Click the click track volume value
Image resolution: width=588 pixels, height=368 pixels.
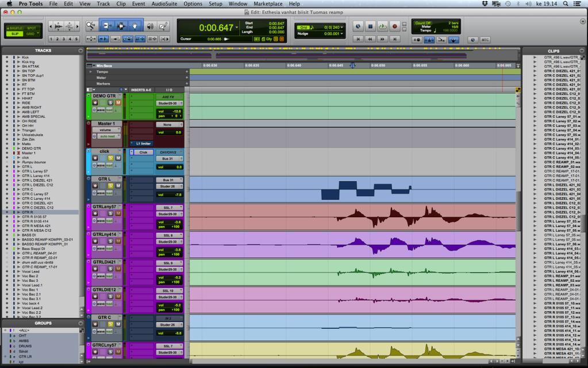(170, 167)
